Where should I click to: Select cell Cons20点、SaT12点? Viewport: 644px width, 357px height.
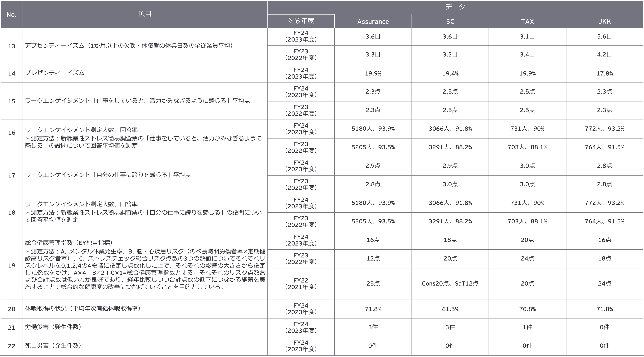450,283
